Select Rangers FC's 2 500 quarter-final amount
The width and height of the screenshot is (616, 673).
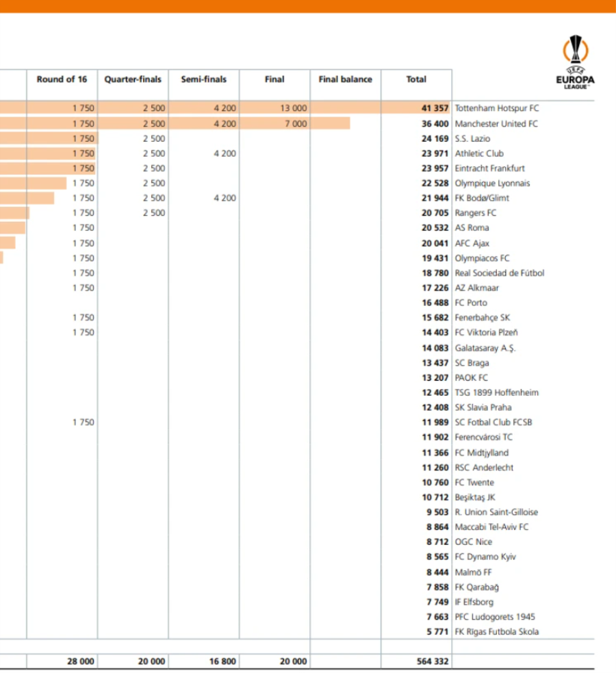click(x=154, y=213)
